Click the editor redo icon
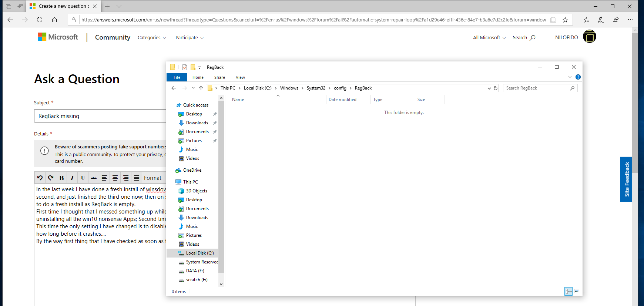 coord(51,178)
